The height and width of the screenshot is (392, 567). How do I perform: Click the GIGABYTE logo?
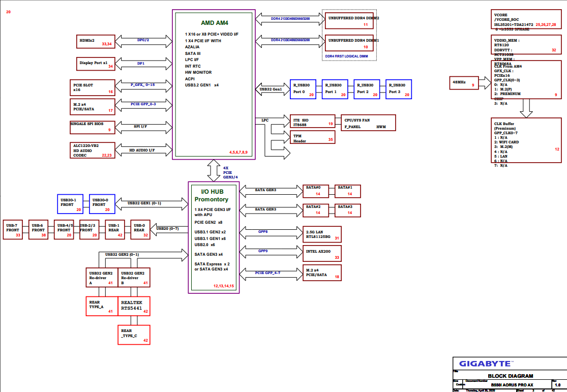pyautogui.click(x=486, y=364)
